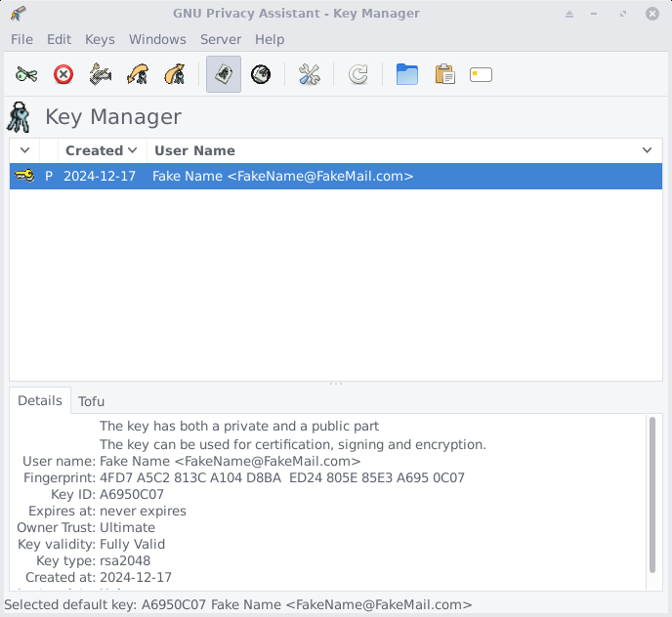Viewport: 672px width, 617px height.
Task: Click the User name value in details
Action: [x=231, y=461]
